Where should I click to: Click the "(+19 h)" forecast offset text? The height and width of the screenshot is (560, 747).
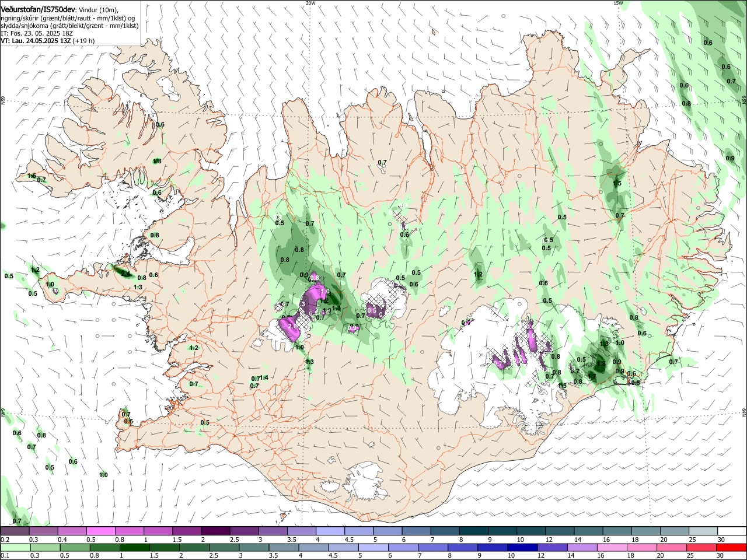(x=84, y=41)
